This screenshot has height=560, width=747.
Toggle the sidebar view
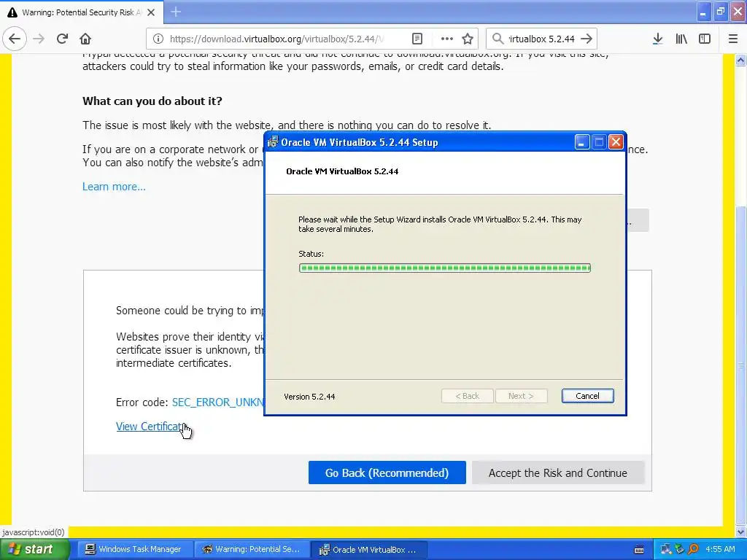click(705, 39)
